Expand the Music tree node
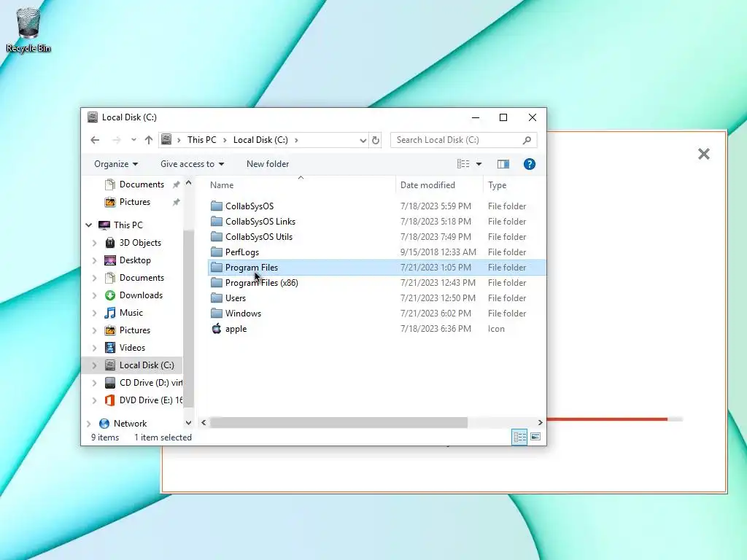 pos(94,313)
